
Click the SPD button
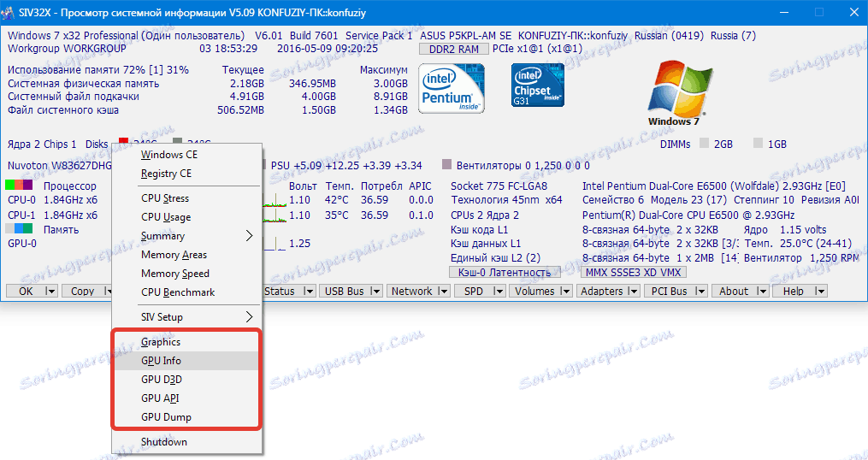pyautogui.click(x=473, y=292)
